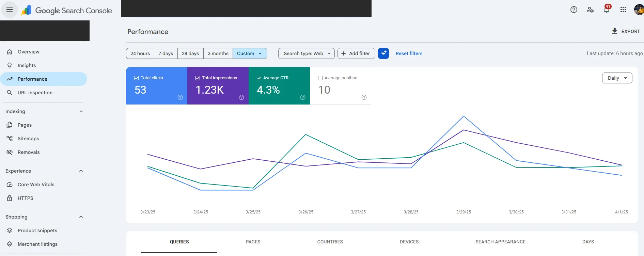This screenshot has height=256, width=644.
Task: Uncheck the Total impressions checkbox
Action: pos(198,78)
